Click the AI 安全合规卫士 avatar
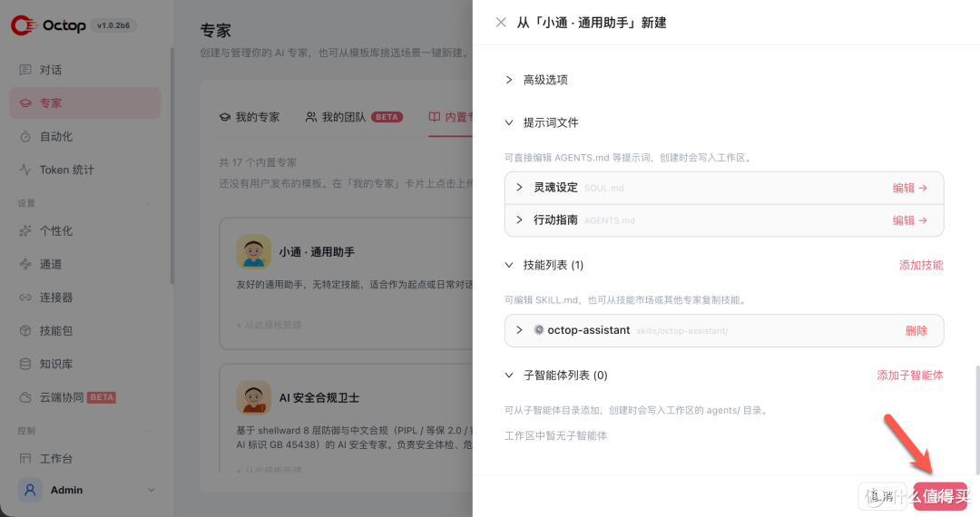The width and height of the screenshot is (980, 517). pos(253,397)
